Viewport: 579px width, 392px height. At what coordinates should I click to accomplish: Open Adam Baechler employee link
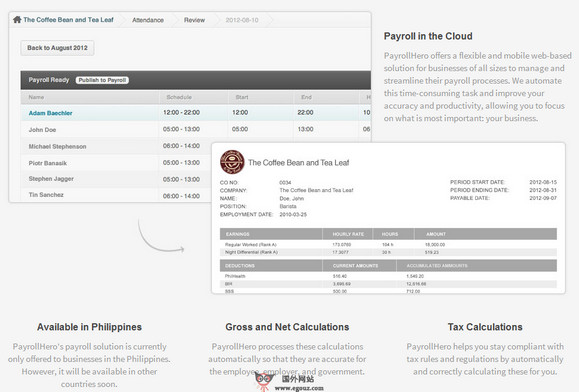tap(51, 113)
